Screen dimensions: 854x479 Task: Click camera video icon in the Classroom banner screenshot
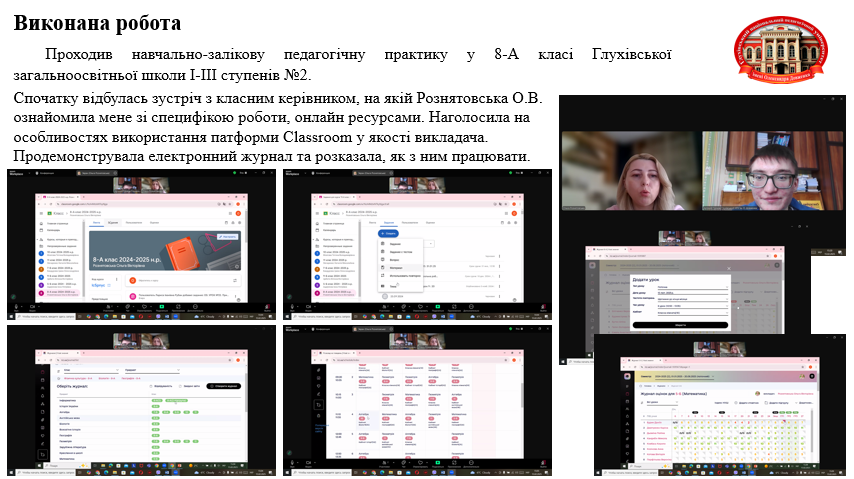(32, 306)
